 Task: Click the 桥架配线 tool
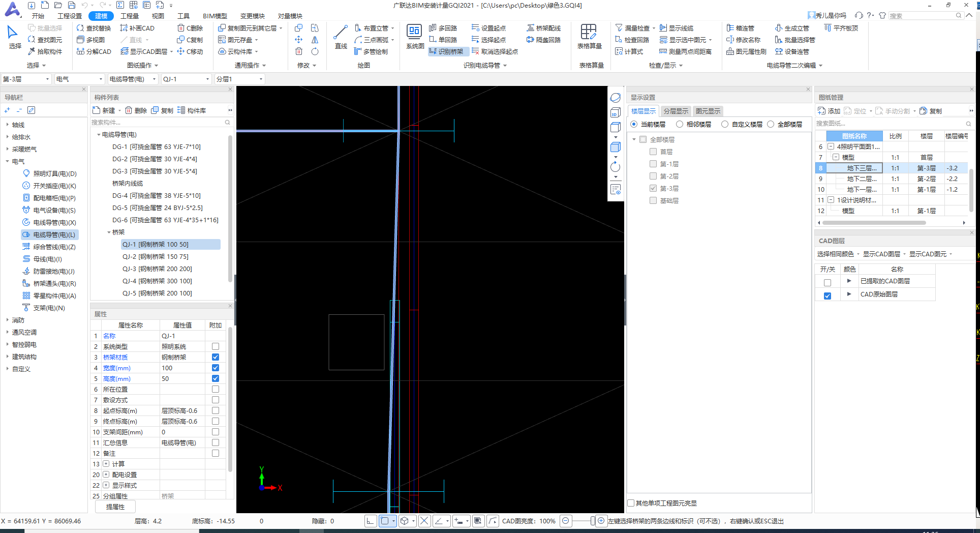tap(543, 28)
